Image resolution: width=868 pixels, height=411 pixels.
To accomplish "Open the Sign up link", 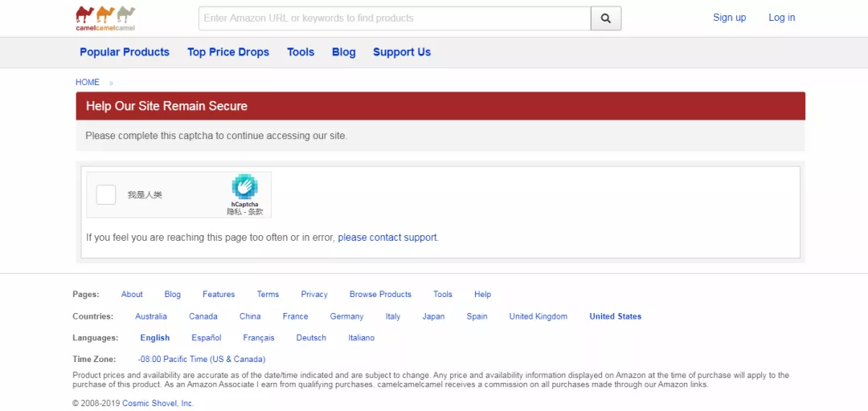I will [729, 18].
